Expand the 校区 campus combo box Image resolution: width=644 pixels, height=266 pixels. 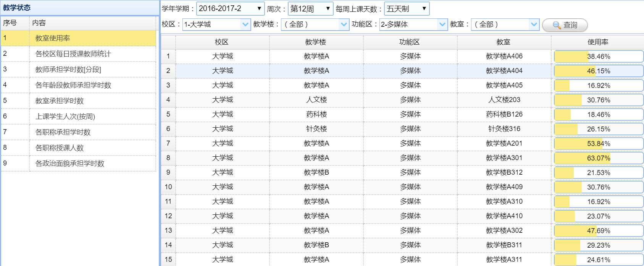pyautogui.click(x=245, y=24)
